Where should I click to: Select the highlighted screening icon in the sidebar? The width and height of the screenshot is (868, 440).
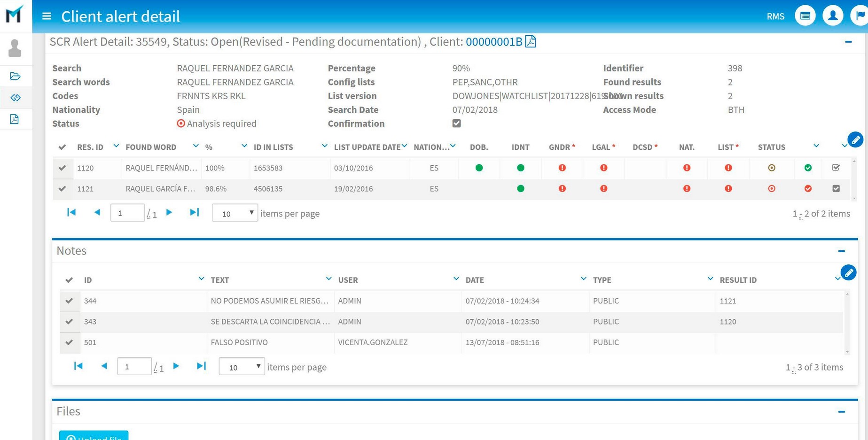click(x=16, y=98)
